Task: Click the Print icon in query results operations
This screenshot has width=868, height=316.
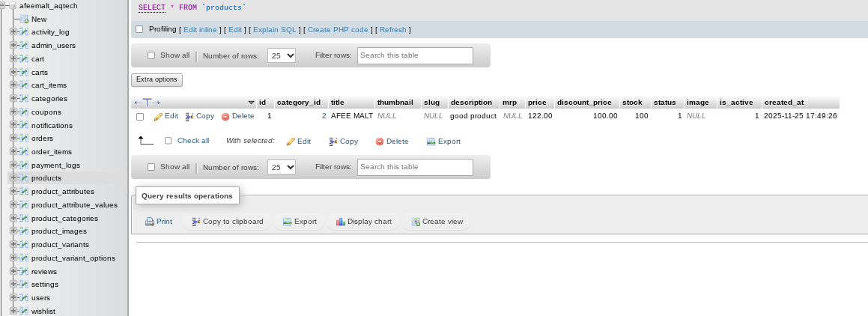Action: click(x=150, y=222)
